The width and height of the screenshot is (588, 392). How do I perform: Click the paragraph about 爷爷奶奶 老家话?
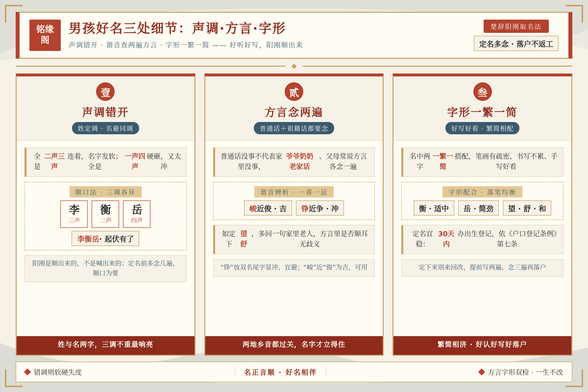point(294,162)
